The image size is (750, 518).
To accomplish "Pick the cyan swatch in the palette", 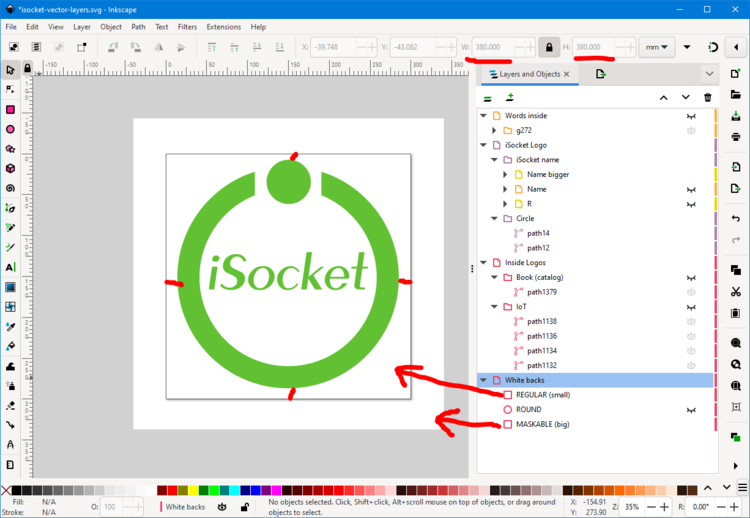I will (x=234, y=490).
